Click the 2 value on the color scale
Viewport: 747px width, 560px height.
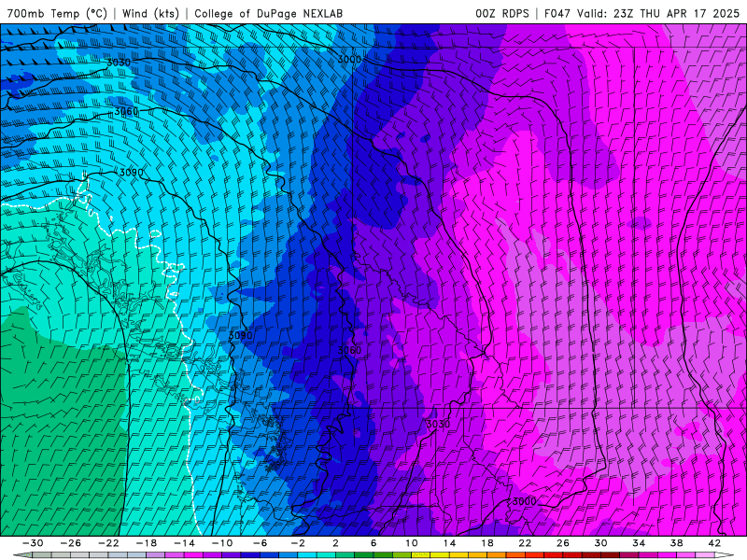coord(336,543)
